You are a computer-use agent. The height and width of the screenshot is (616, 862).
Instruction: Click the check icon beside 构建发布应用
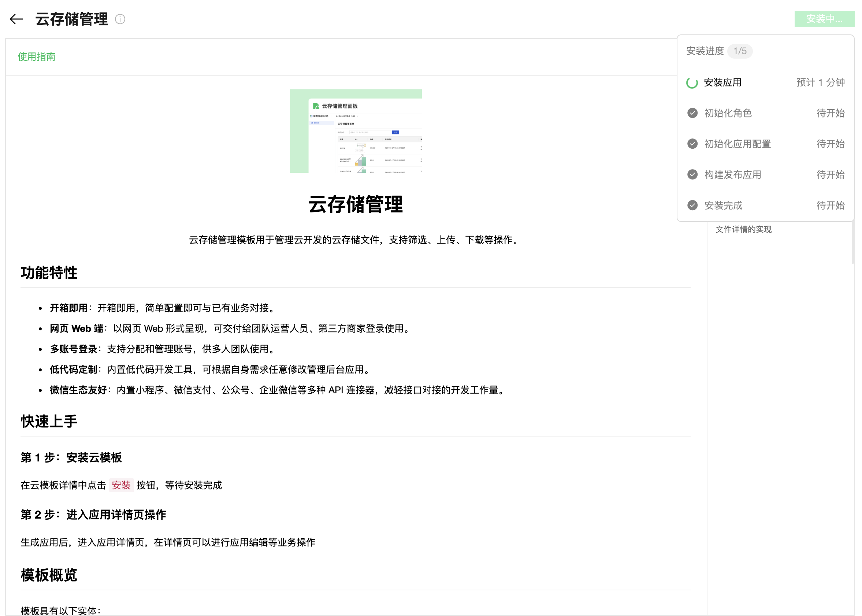point(692,174)
